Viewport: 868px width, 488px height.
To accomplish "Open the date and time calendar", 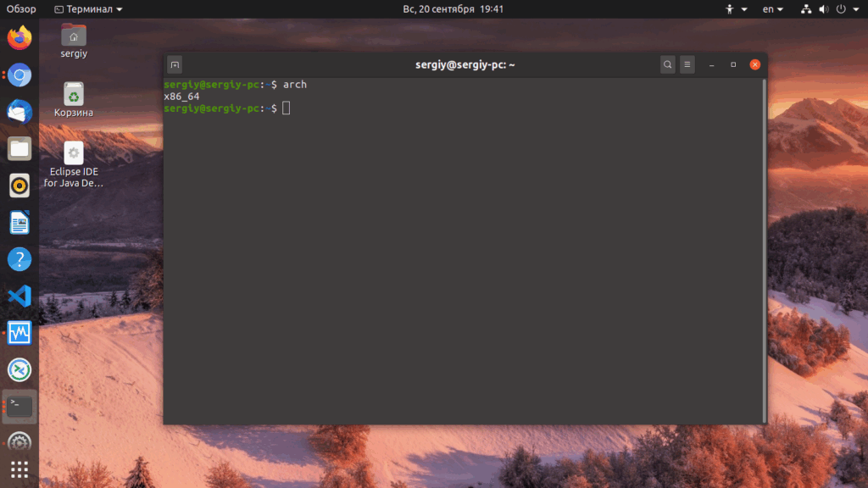I will (453, 8).
